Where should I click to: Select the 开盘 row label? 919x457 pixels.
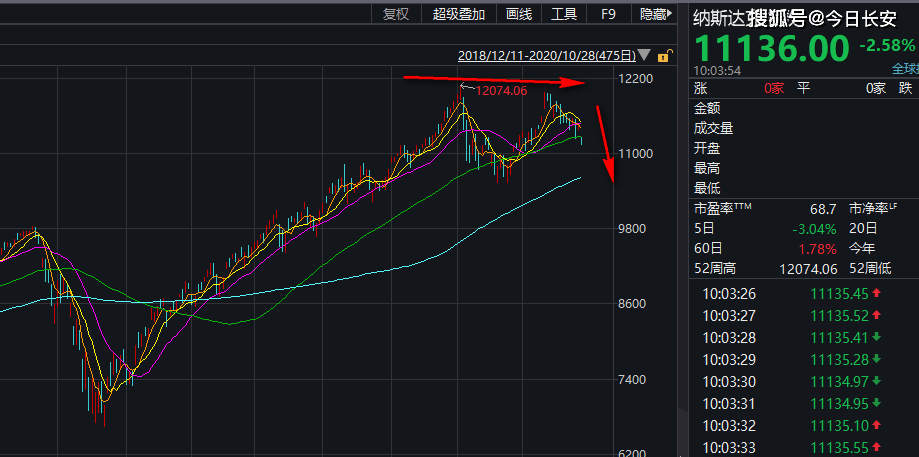pyautogui.click(x=707, y=148)
